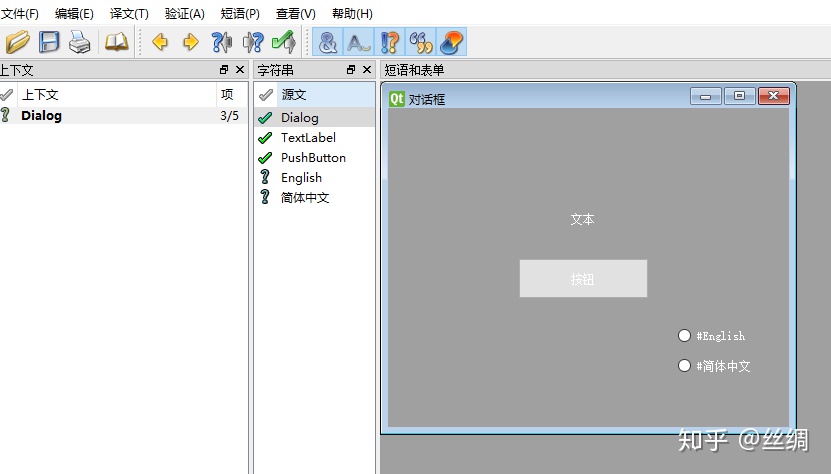Open the 验证(A) menu
The width and height of the screenshot is (831, 474).
[184, 14]
